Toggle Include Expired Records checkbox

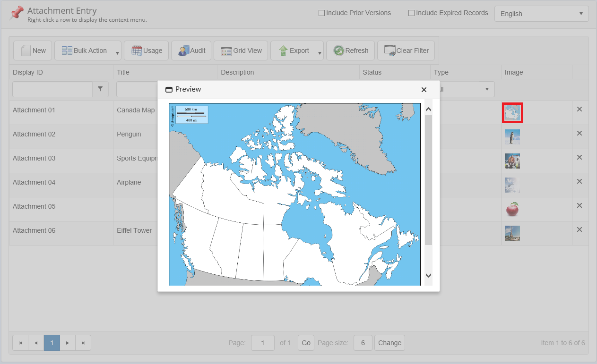(x=411, y=13)
